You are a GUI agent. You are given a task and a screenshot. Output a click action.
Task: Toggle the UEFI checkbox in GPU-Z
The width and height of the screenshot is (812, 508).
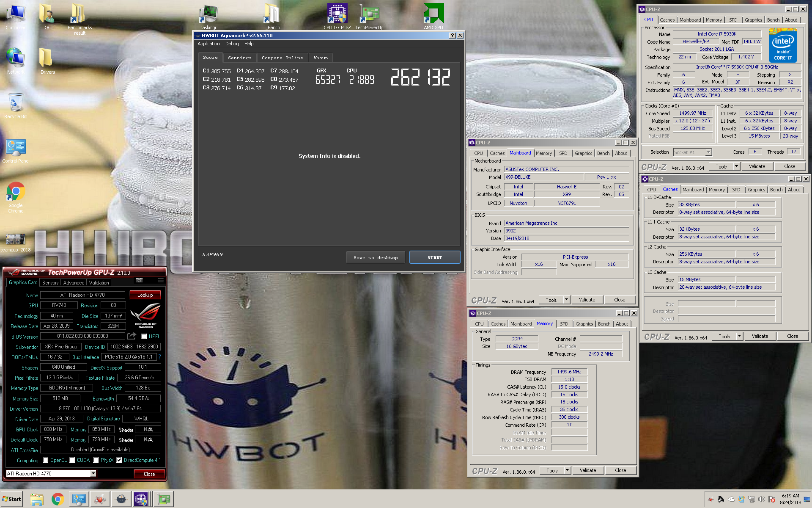pyautogui.click(x=144, y=337)
